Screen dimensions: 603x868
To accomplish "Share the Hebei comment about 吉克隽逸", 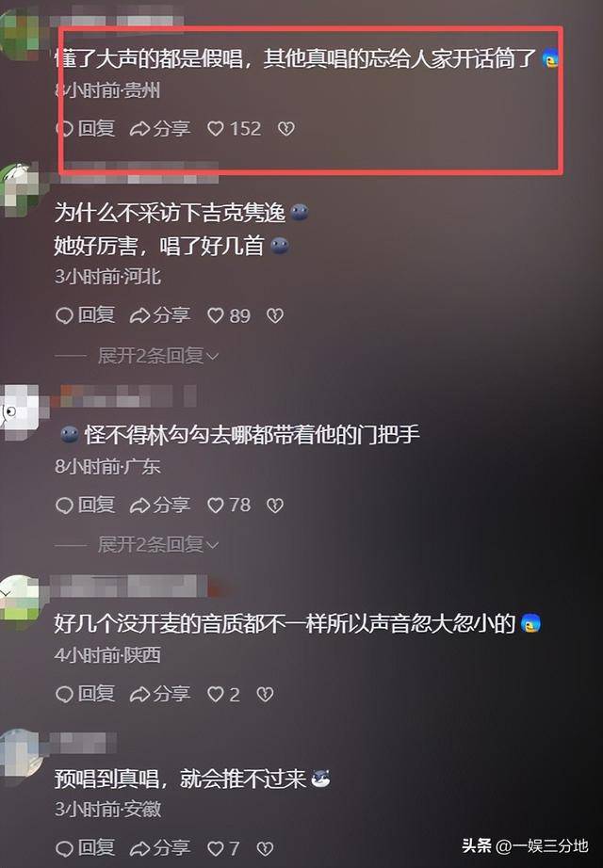I will (160, 315).
